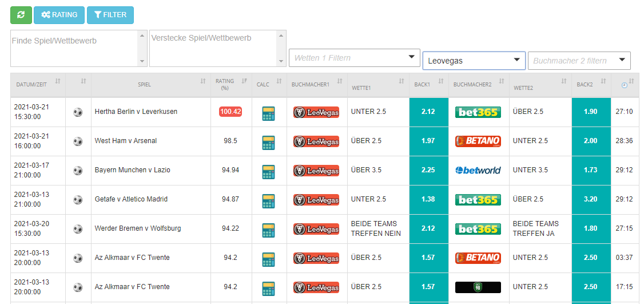Click the FILTER button
Screen dimensions: 644x304
pyautogui.click(x=110, y=15)
